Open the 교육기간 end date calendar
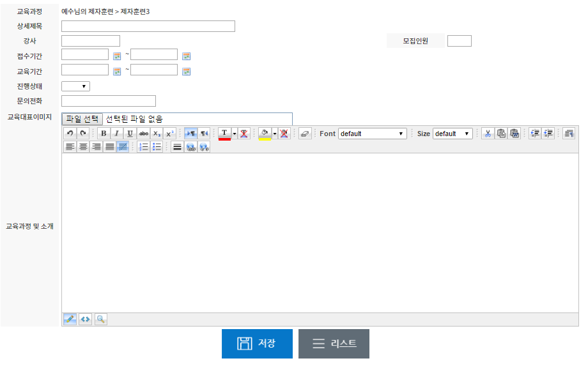 point(187,72)
